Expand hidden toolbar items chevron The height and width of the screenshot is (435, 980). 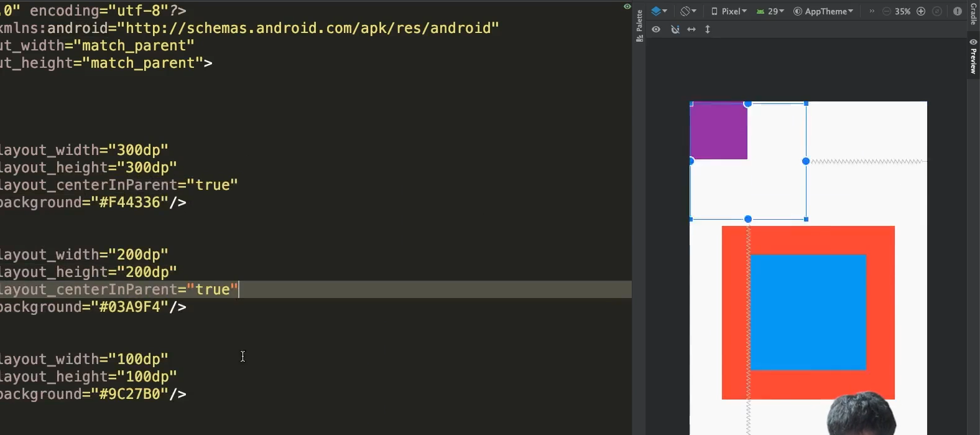pyautogui.click(x=872, y=11)
